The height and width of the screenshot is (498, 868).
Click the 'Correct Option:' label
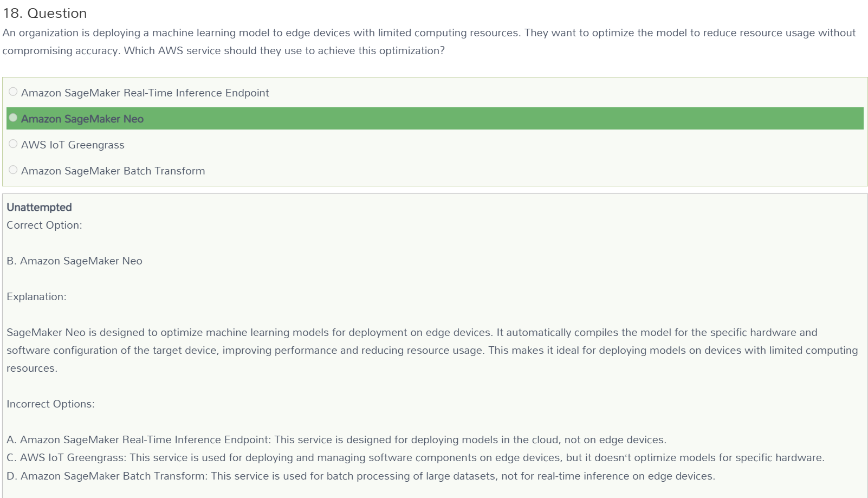(44, 225)
